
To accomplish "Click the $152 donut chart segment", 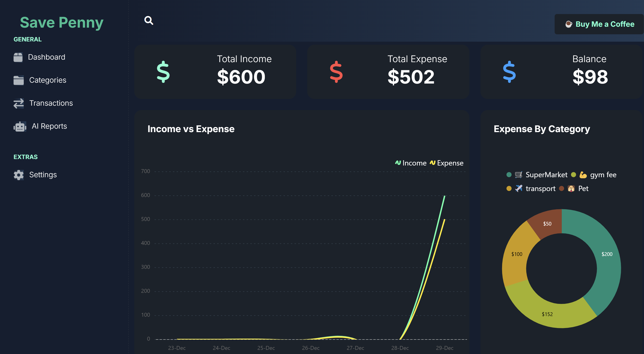I will tap(547, 314).
